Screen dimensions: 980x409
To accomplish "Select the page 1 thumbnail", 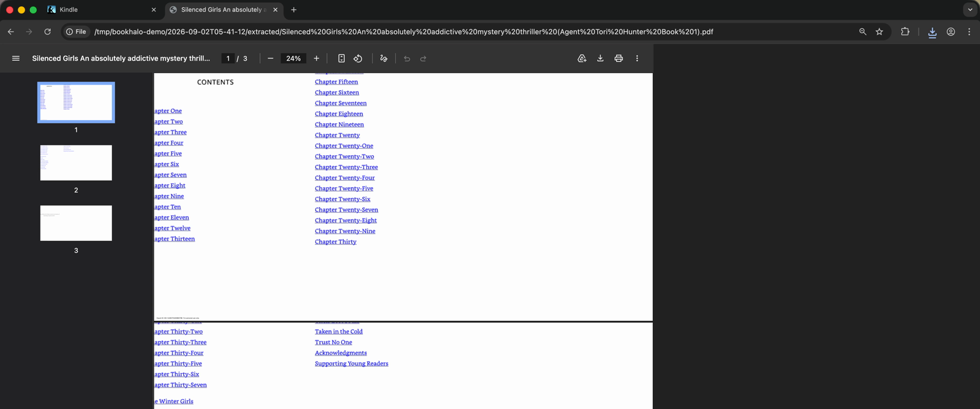I will tap(76, 102).
